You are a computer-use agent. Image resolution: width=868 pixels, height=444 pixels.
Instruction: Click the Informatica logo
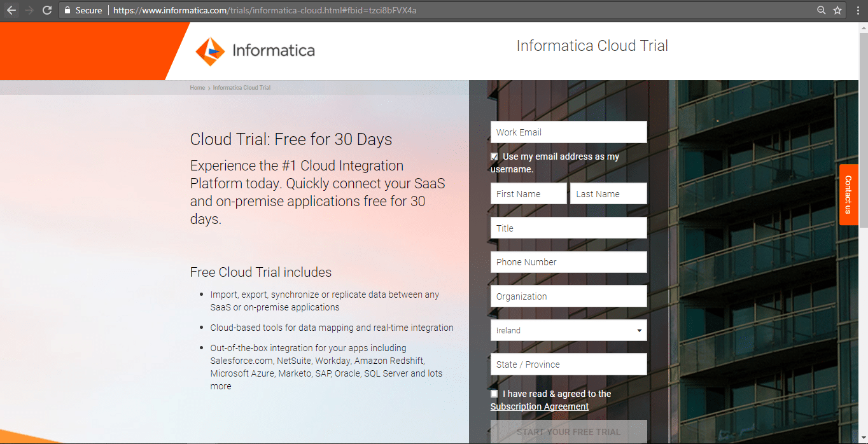pyautogui.click(x=255, y=51)
